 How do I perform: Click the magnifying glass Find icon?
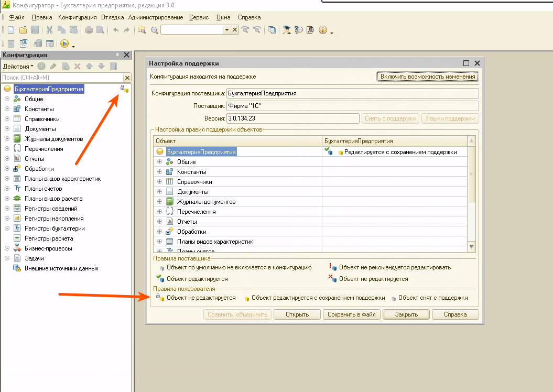click(154, 30)
